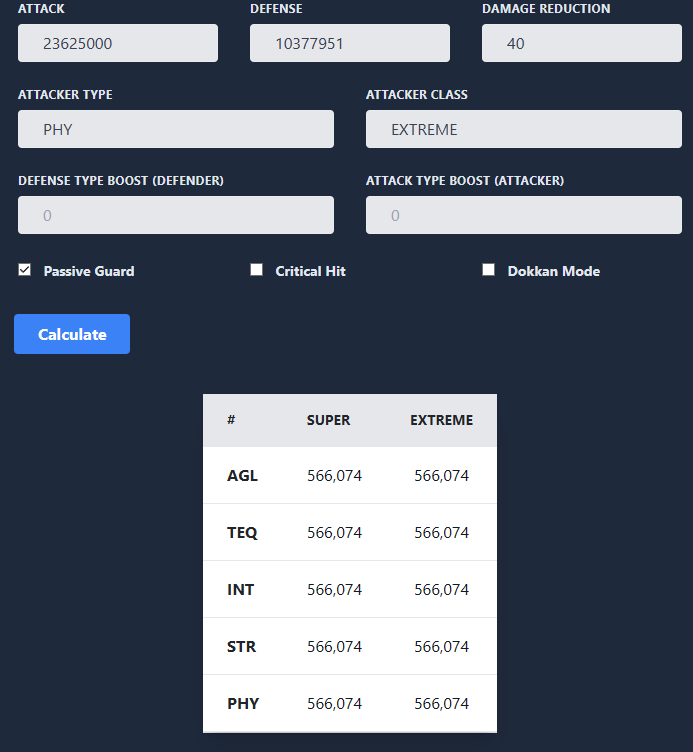The image size is (693, 752).
Task: Open the Attacker Class dropdown showing EXTREME
Action: (x=524, y=129)
